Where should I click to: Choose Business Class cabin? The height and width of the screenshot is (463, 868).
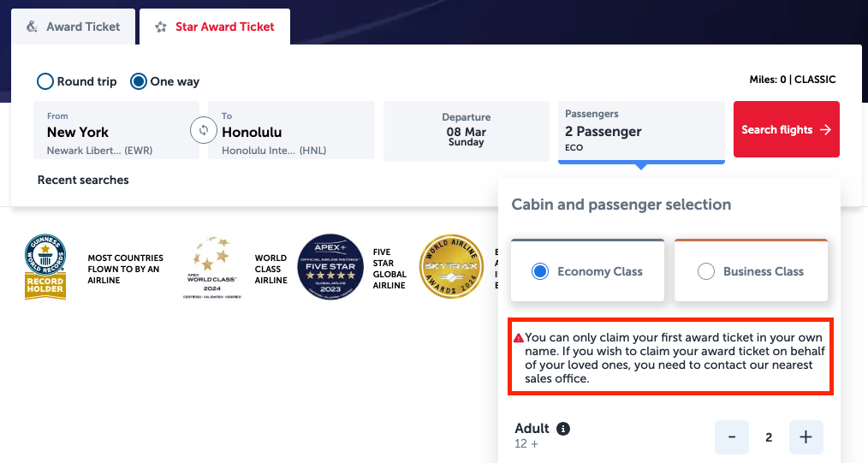click(x=706, y=271)
